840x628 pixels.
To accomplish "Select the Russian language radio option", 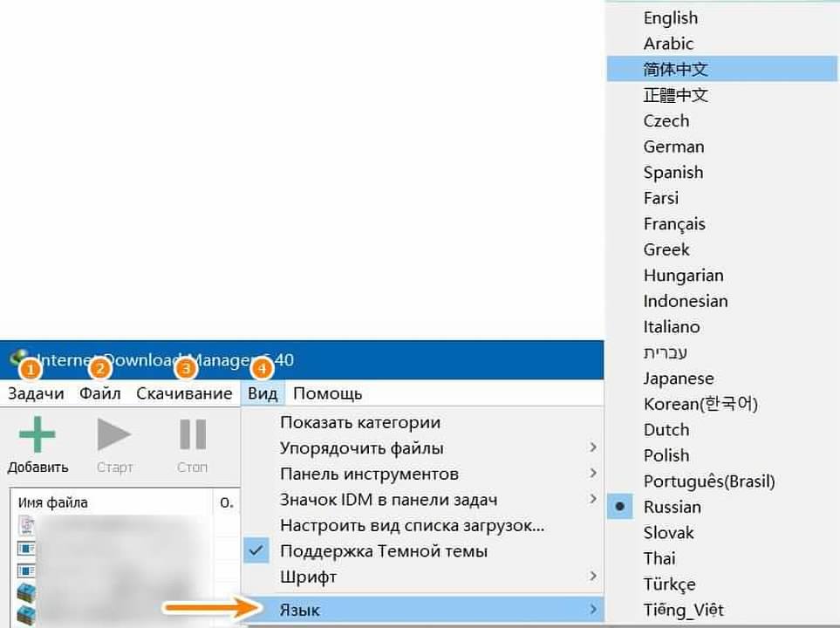I will [620, 507].
